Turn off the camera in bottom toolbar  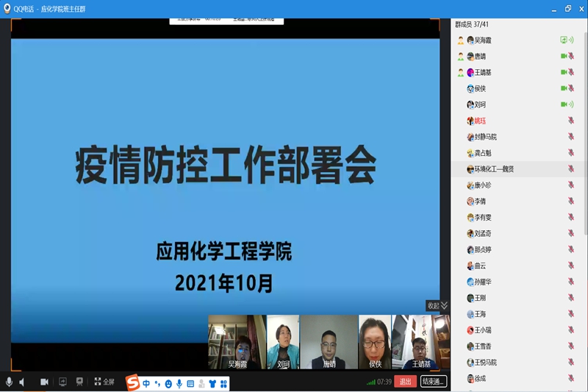(44, 382)
